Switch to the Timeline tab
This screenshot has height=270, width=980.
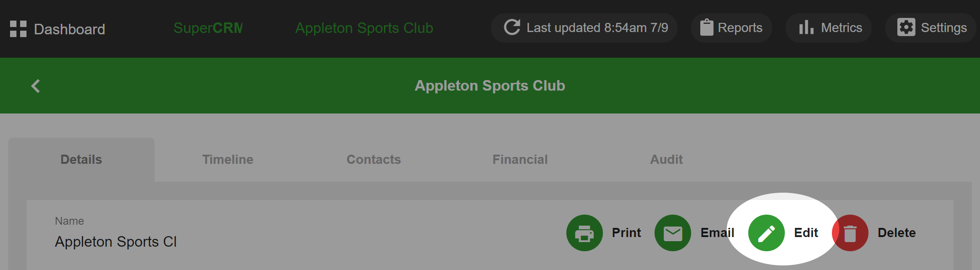[228, 159]
